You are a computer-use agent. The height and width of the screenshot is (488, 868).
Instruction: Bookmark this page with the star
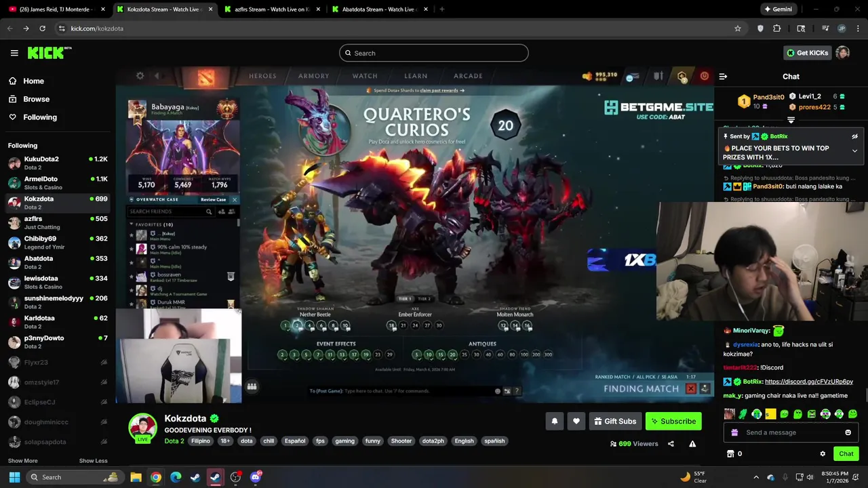738,28
